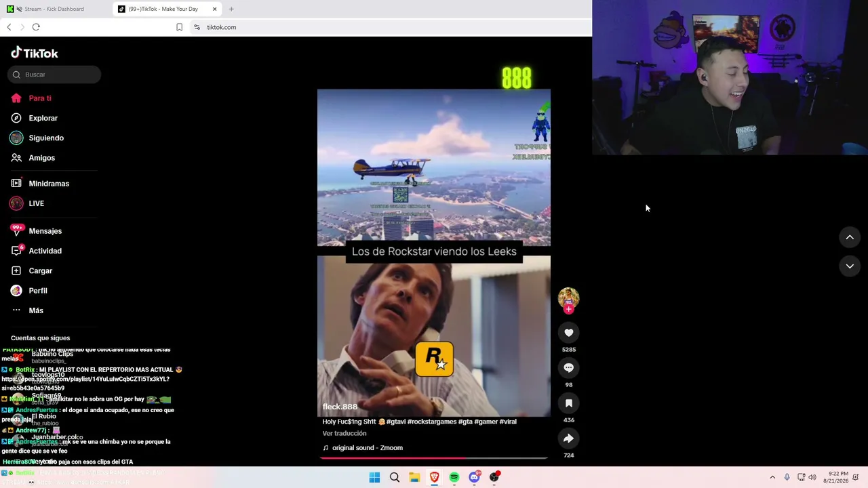Open Windows taskbar search

tap(394, 477)
